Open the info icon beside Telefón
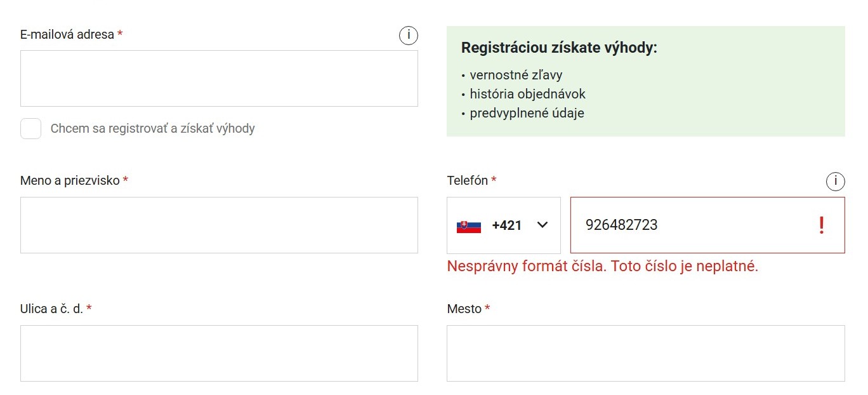 point(836,182)
